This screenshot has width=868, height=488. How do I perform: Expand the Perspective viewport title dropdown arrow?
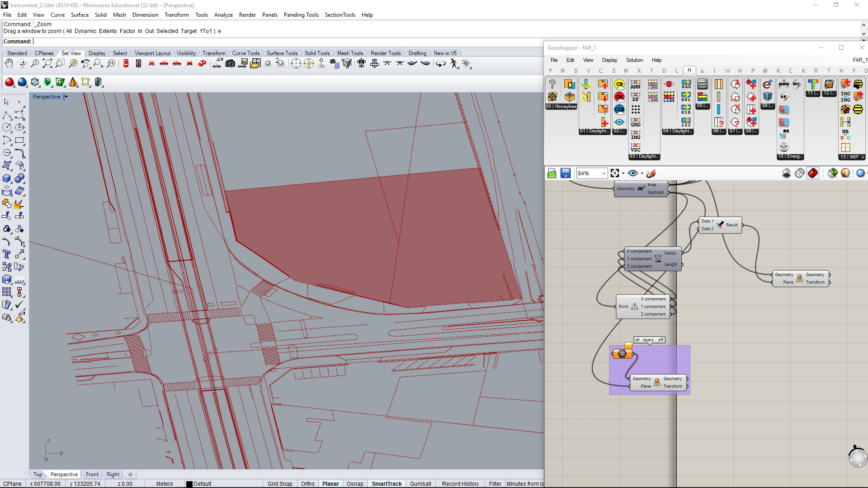pos(66,97)
